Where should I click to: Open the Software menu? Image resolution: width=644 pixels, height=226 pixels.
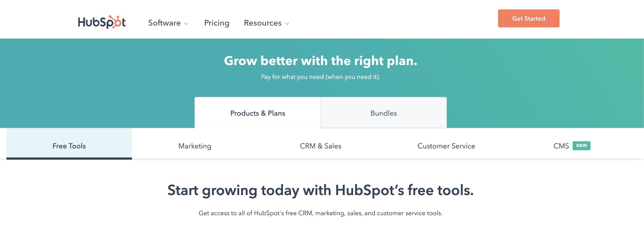click(x=164, y=23)
